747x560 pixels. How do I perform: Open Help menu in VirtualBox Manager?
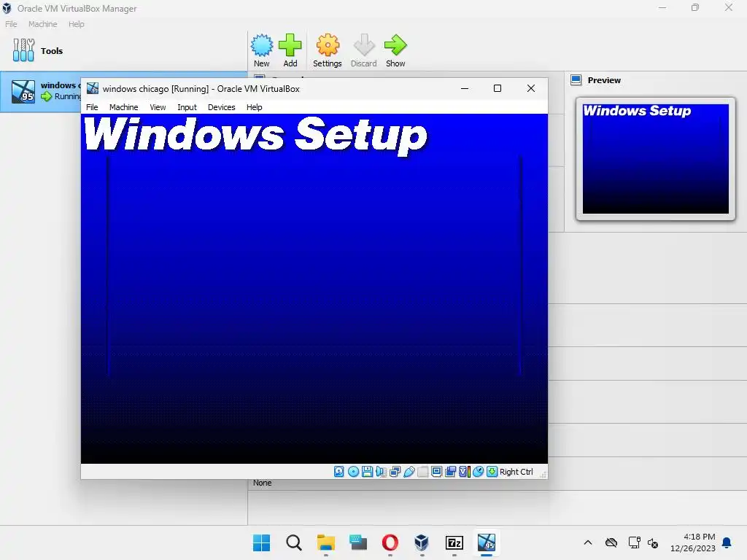76,24
